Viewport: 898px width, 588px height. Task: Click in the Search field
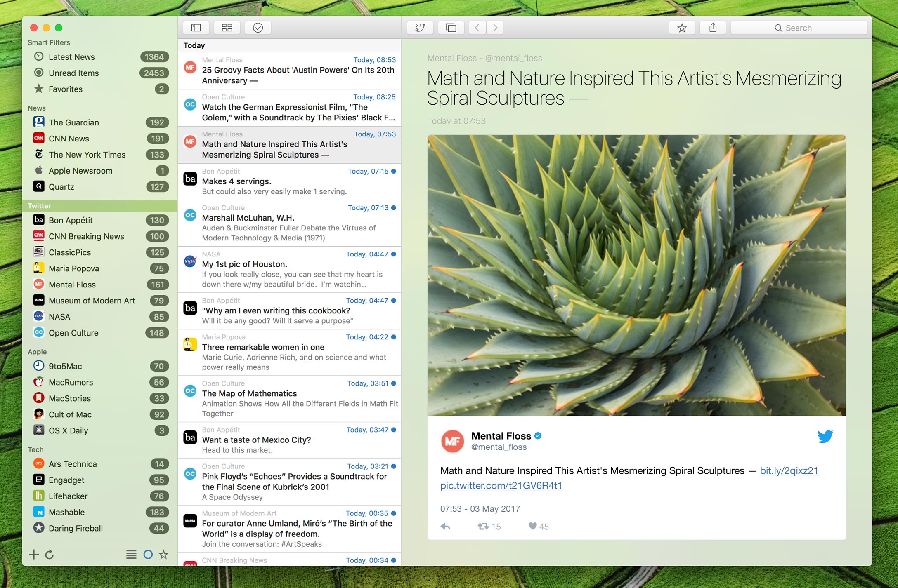click(799, 28)
